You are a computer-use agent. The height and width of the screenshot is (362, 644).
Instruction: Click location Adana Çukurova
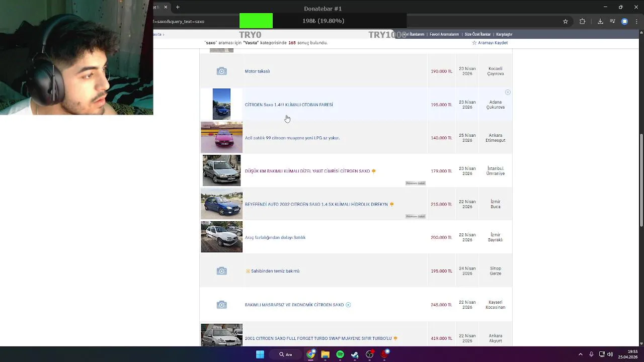[x=496, y=105]
